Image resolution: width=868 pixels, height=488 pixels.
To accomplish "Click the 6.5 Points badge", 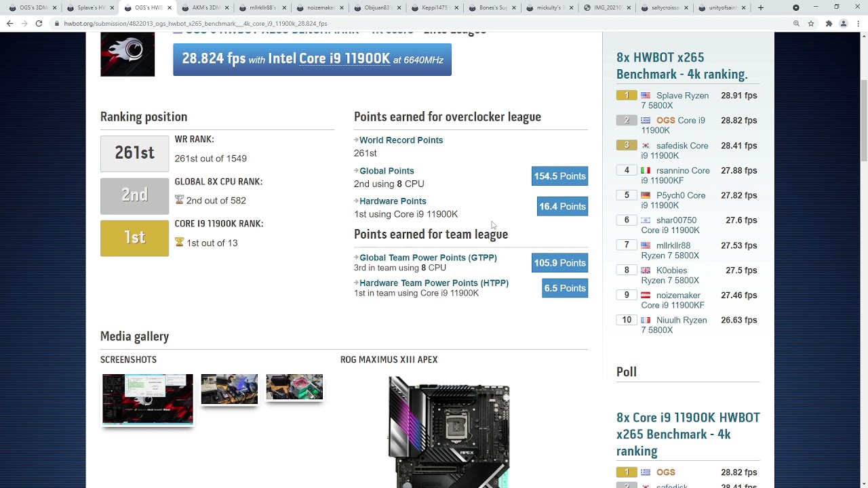I will click(565, 288).
